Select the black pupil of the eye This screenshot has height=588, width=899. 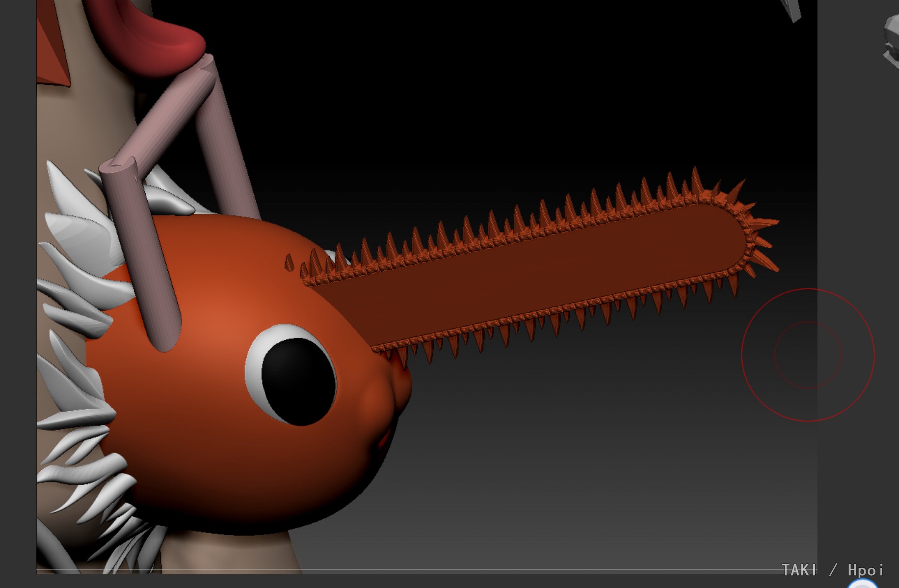tap(299, 381)
